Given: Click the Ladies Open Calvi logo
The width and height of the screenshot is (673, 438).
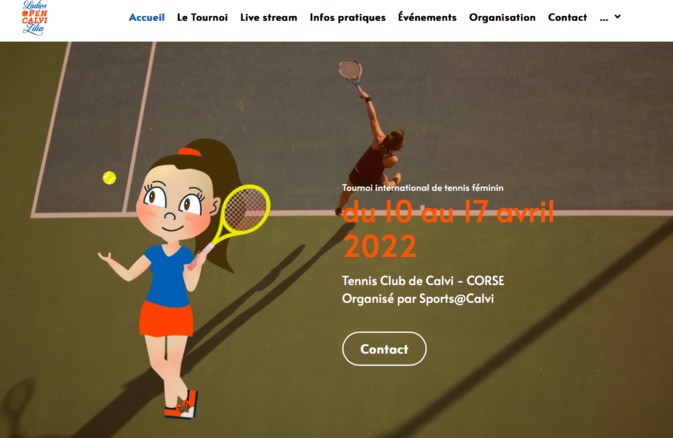Looking at the screenshot, I should [x=34, y=18].
